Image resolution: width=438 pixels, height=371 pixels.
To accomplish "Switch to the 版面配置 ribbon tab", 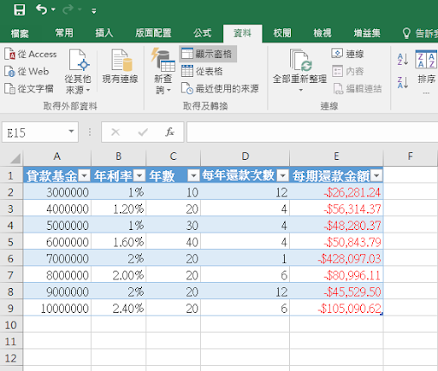I will point(153,33).
